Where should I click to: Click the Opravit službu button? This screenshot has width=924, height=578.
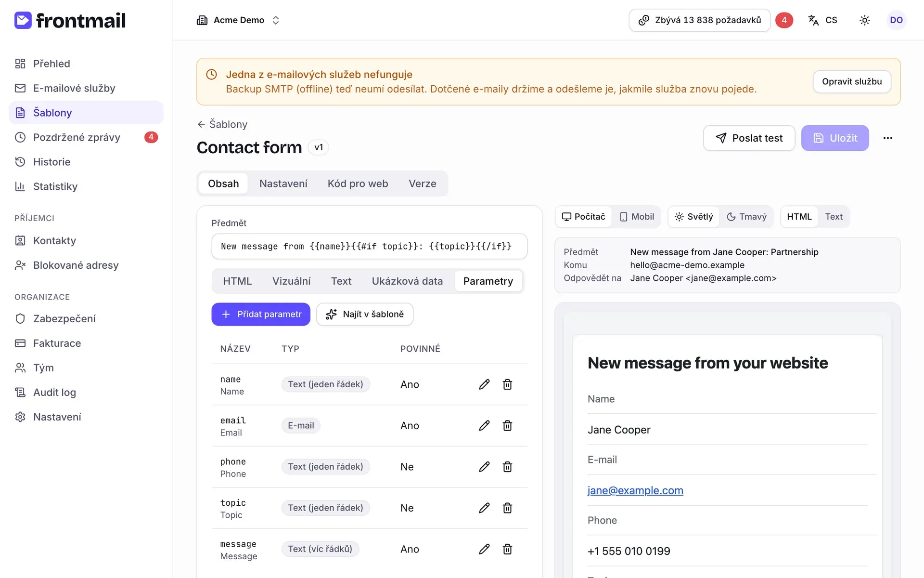click(x=852, y=81)
